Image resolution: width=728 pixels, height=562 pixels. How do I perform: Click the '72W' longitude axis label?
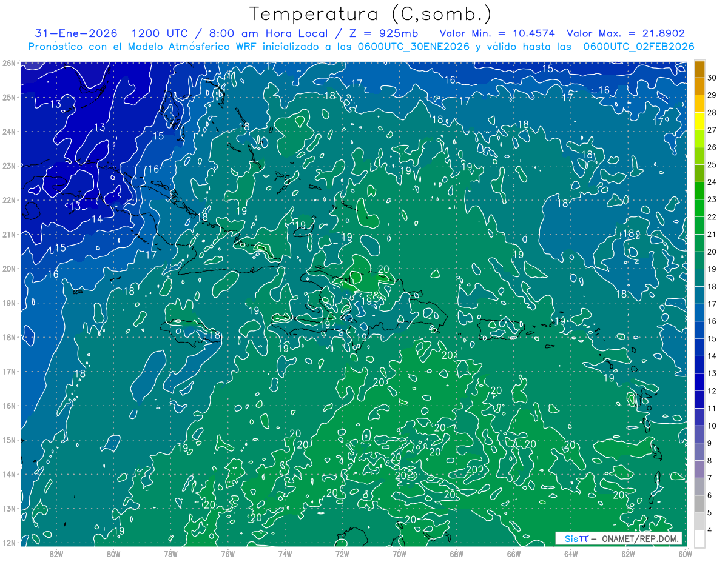point(342,553)
